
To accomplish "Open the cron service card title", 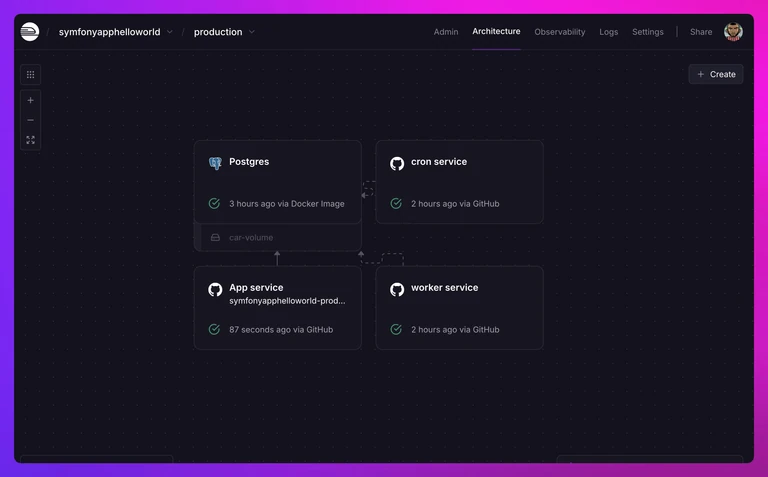I will pos(439,162).
